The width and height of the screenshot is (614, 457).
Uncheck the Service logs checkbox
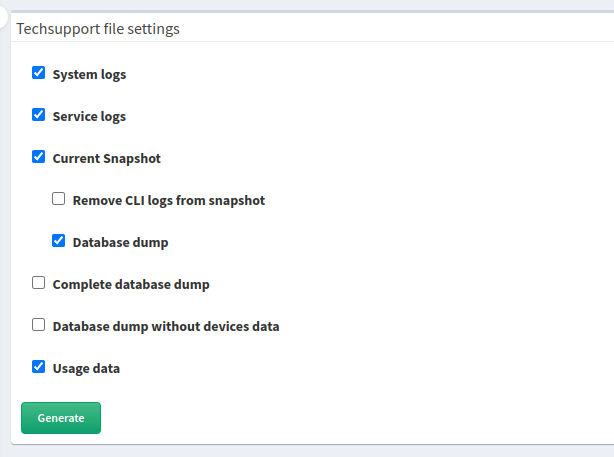38,115
